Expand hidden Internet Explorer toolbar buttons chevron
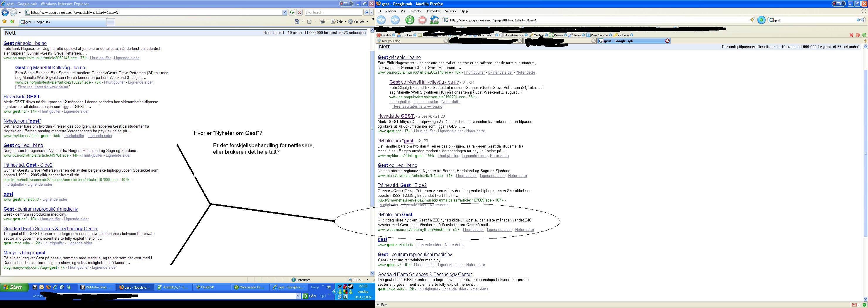The height and width of the screenshot is (308, 868). [x=373, y=19]
